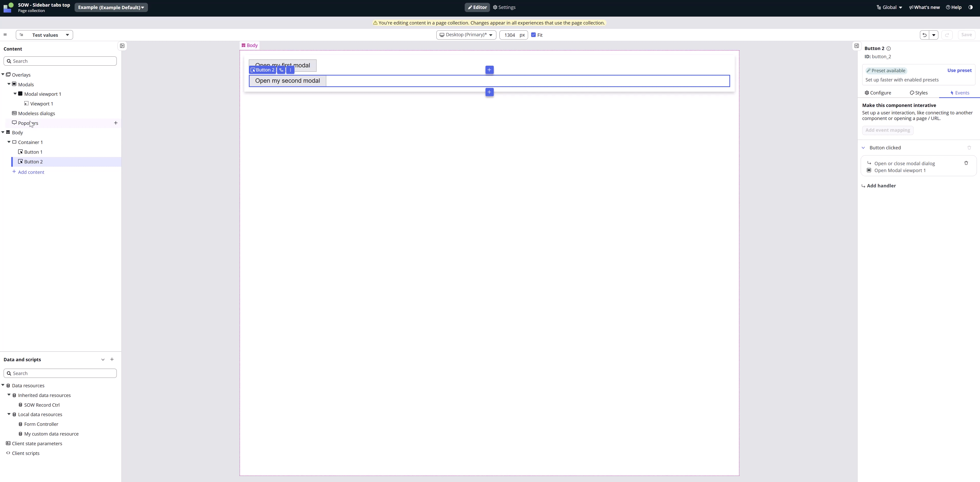Click the Use preset link
This screenshot has height=482, width=980.
[959, 70]
